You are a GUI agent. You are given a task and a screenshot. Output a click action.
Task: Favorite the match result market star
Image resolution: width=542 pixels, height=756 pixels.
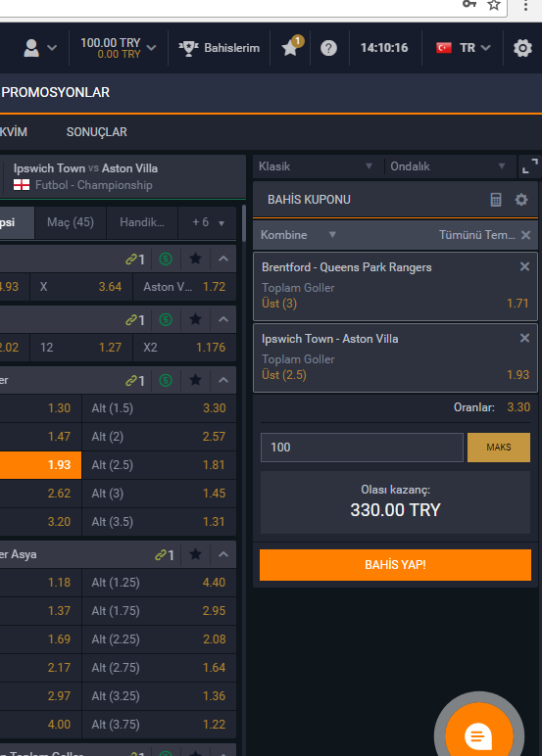pyautogui.click(x=195, y=259)
